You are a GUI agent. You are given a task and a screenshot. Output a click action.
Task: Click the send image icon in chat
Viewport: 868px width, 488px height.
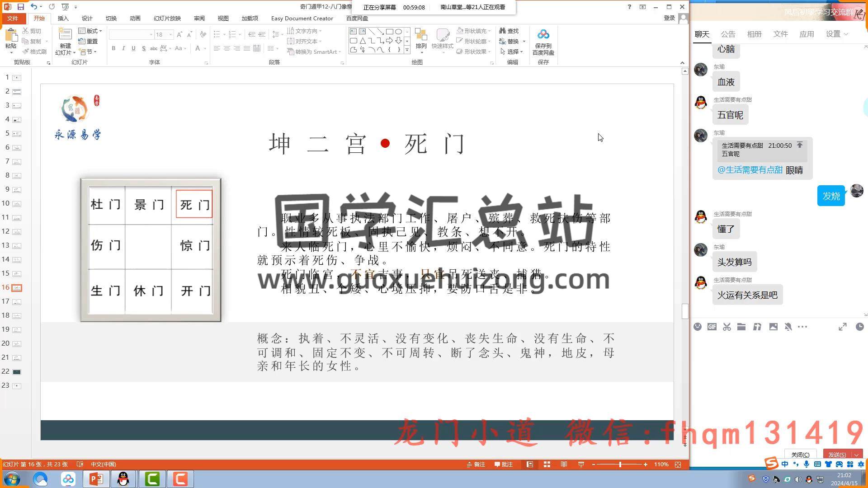(x=773, y=327)
